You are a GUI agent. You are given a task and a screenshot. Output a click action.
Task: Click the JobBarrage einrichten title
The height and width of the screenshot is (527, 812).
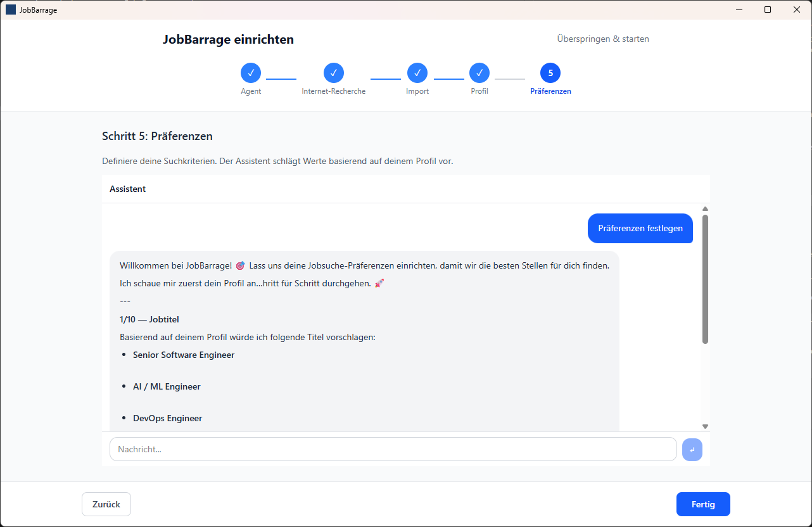pos(228,39)
